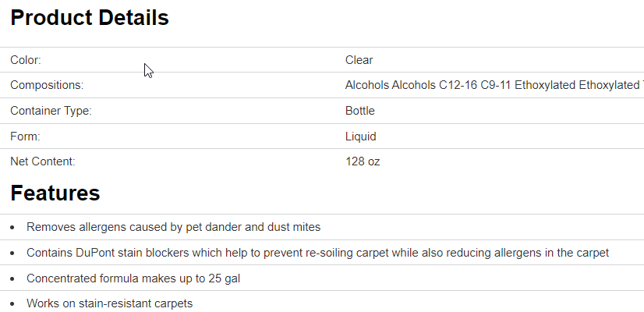Click the Features heading
This screenshot has width=644, height=312.
55,193
